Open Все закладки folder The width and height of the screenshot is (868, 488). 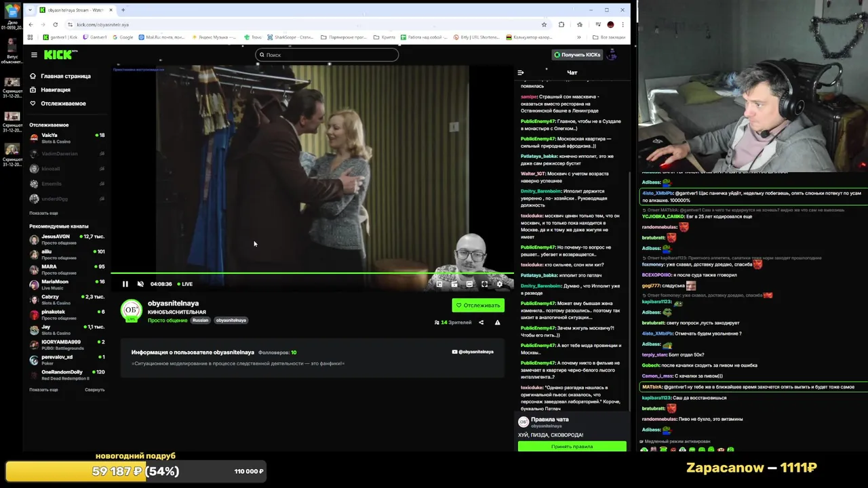tap(609, 37)
